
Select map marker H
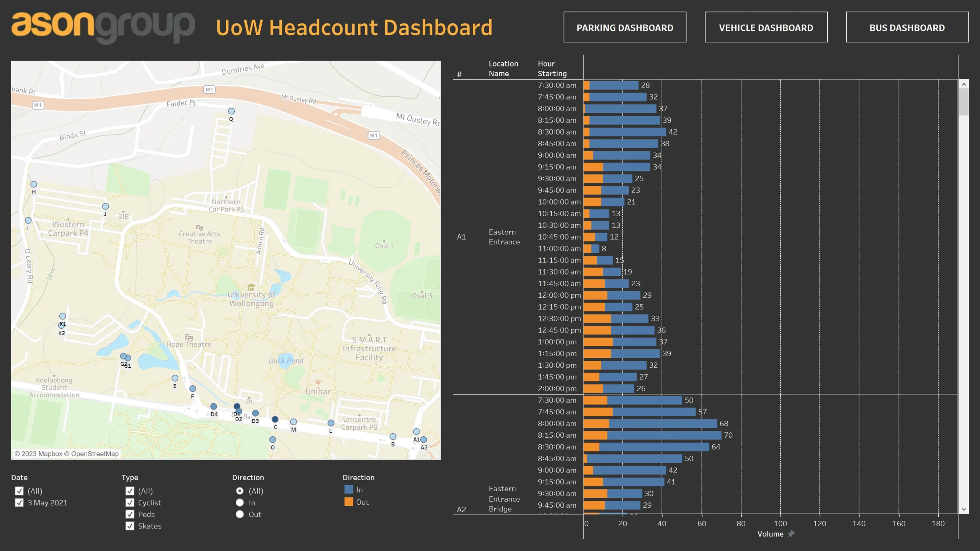(x=34, y=184)
